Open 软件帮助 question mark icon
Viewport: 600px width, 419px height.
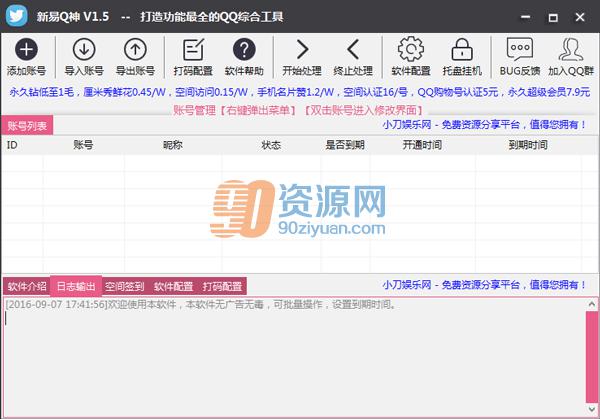tap(244, 49)
